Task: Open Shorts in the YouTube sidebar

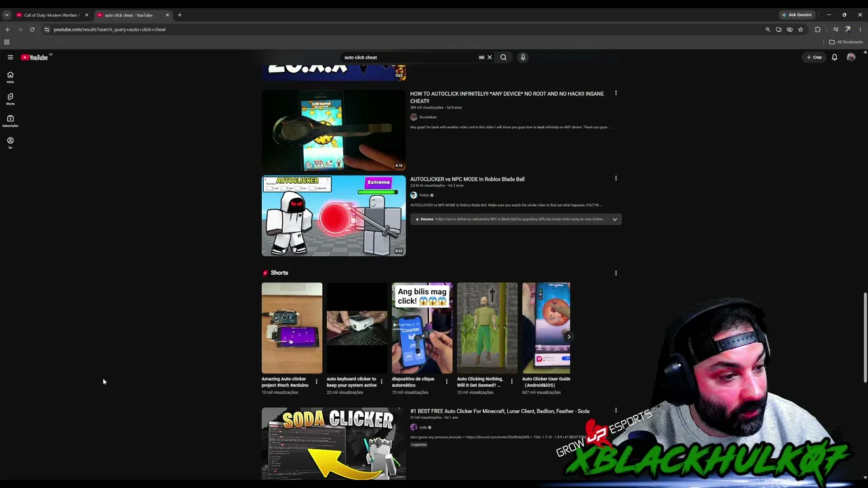Action: click(x=10, y=99)
